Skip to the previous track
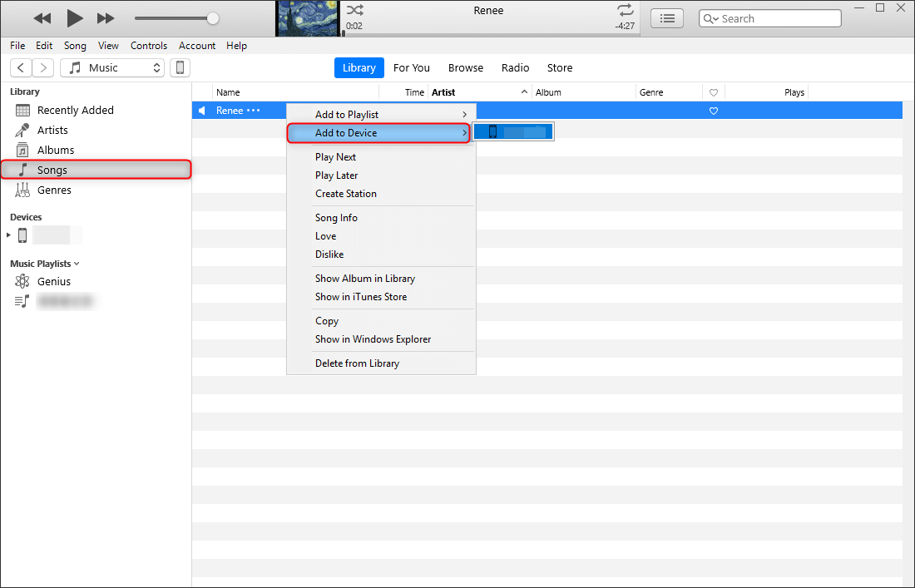The width and height of the screenshot is (915, 588). [x=42, y=17]
